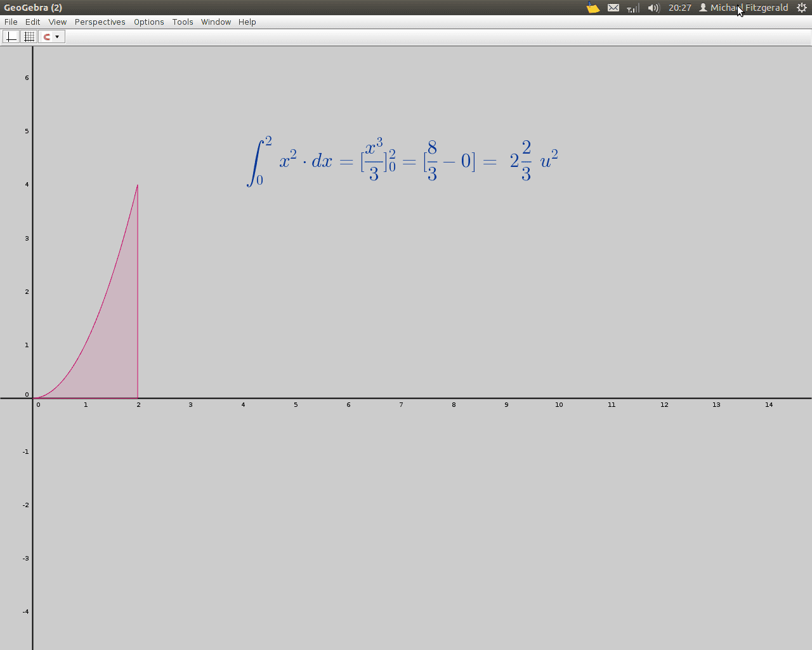Open the File menu

tap(11, 22)
